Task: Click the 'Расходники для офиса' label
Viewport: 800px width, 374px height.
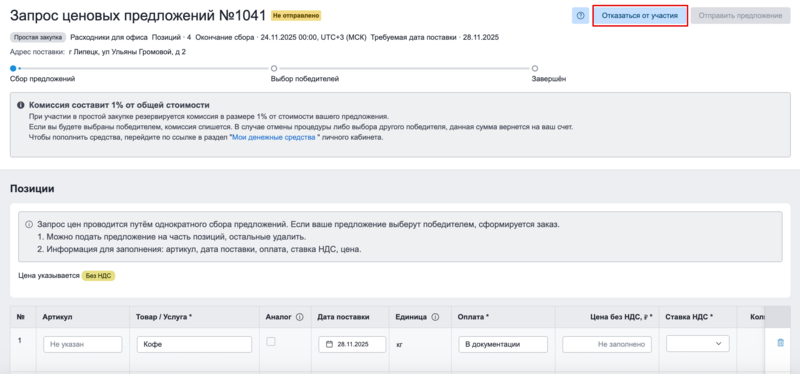Action: [109, 37]
